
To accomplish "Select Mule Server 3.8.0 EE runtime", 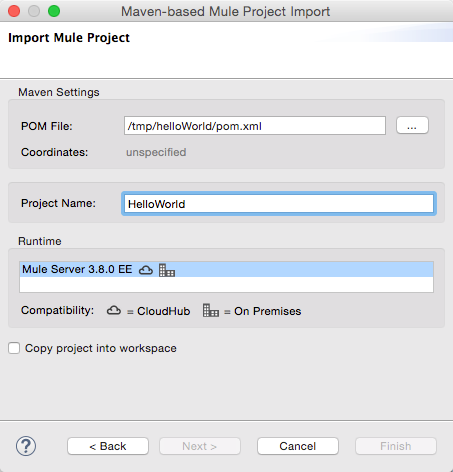I will [x=226, y=269].
